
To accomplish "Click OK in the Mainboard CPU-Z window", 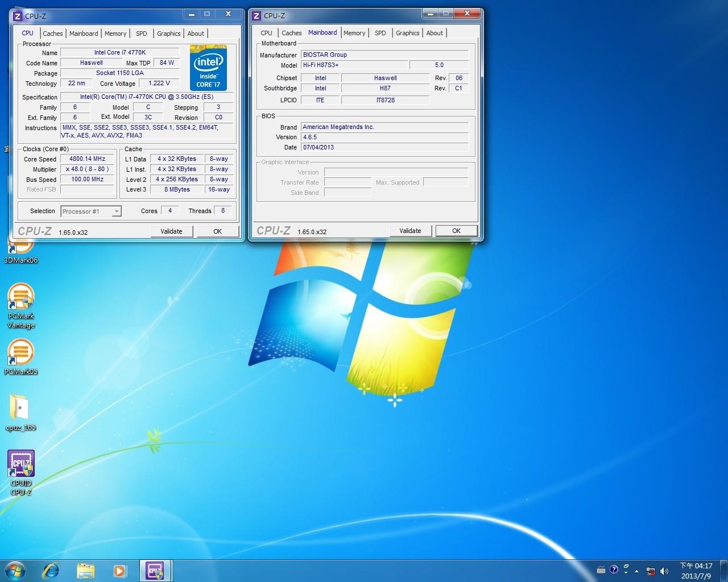I will click(456, 231).
